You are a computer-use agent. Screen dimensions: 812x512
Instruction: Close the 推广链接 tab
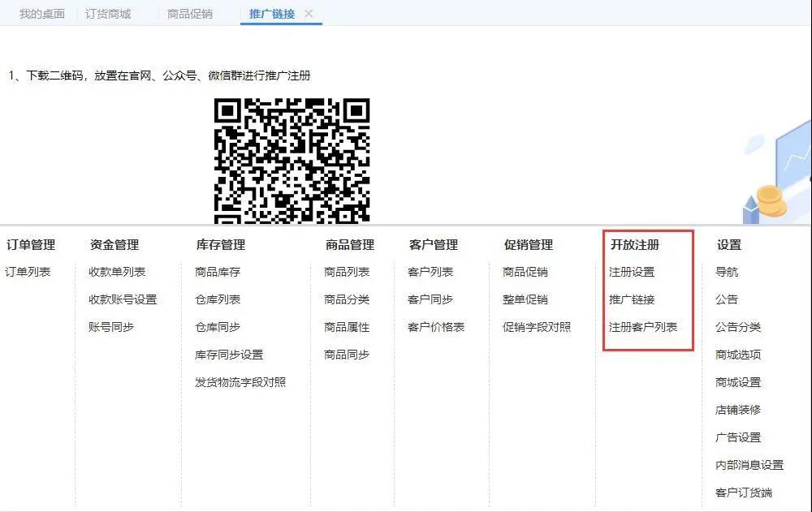(309, 14)
